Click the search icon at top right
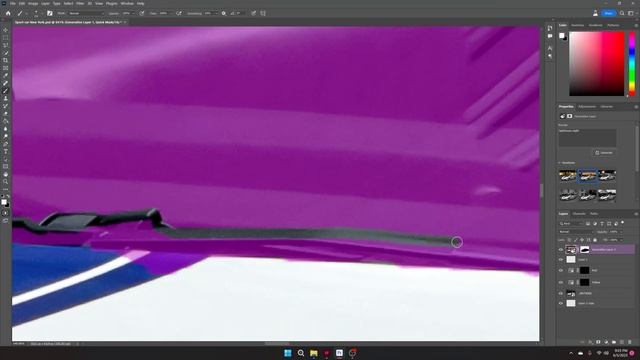The image size is (640, 360). [622, 13]
